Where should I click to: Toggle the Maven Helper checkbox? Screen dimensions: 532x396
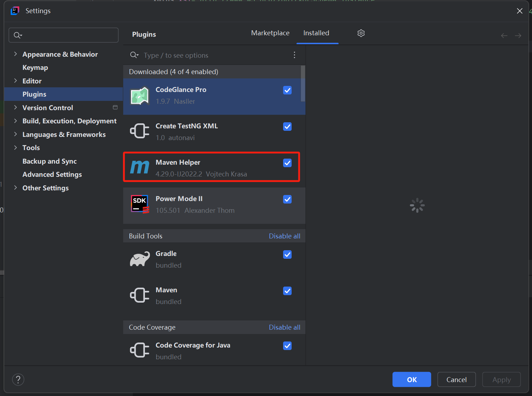(x=287, y=163)
